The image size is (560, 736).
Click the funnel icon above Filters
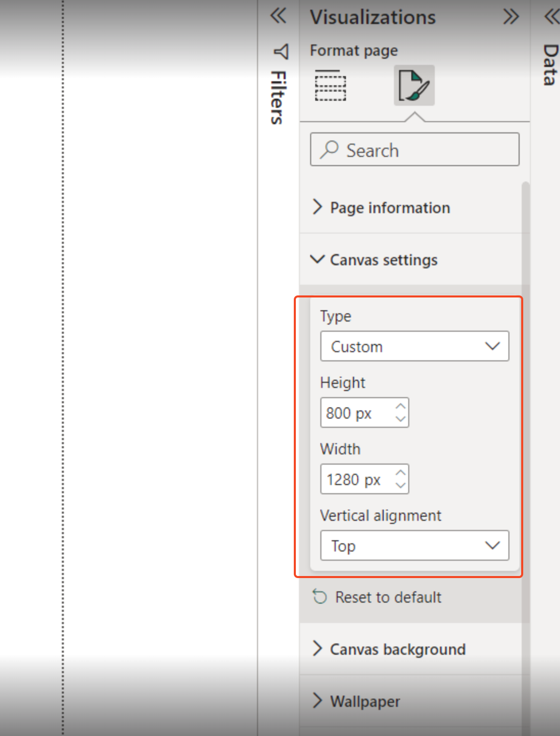pyautogui.click(x=280, y=51)
